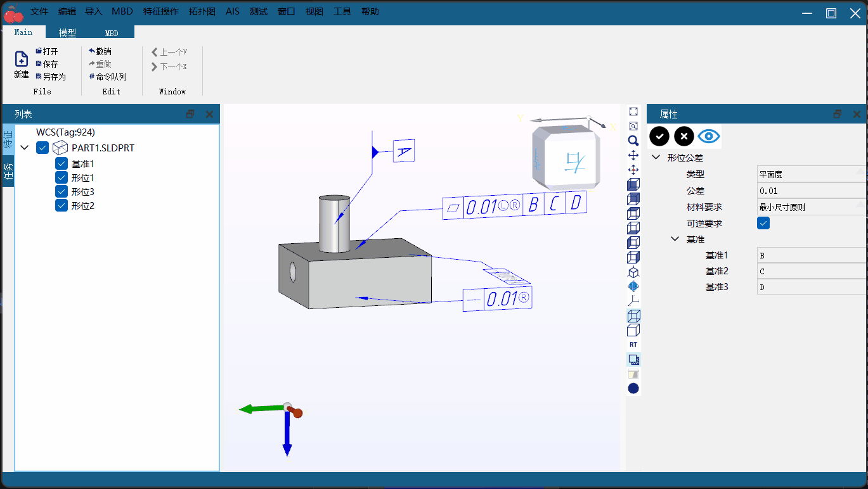Click the 另存为 button
This screenshot has width=868, height=489.
[51, 77]
